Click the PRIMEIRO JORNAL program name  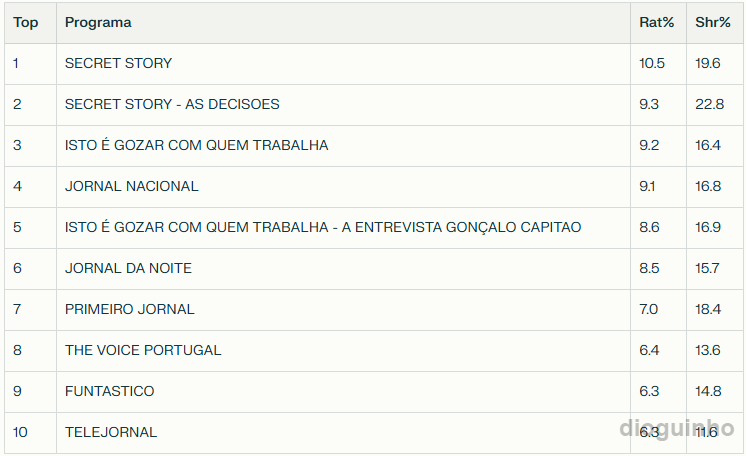[x=129, y=309]
